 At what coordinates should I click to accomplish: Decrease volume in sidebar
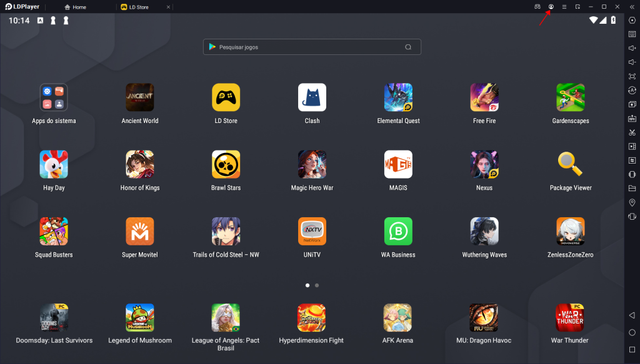click(x=632, y=62)
